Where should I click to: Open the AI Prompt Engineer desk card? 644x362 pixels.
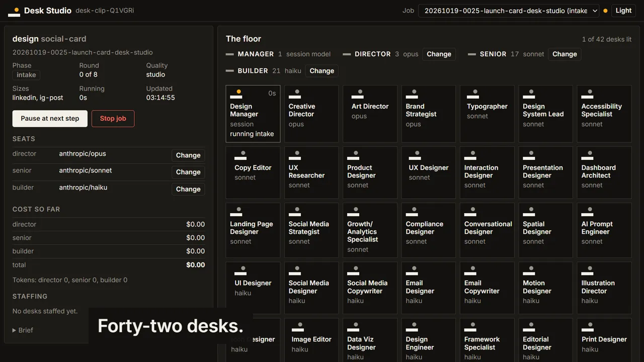click(x=604, y=230)
